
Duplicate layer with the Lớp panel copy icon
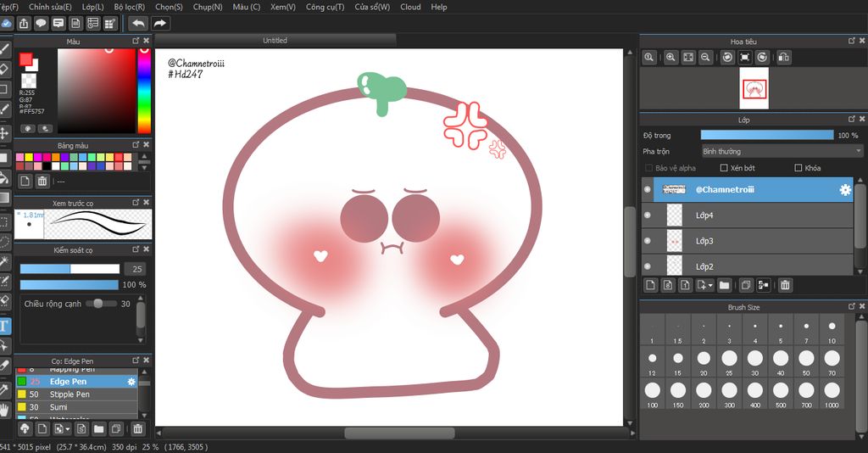(x=746, y=285)
